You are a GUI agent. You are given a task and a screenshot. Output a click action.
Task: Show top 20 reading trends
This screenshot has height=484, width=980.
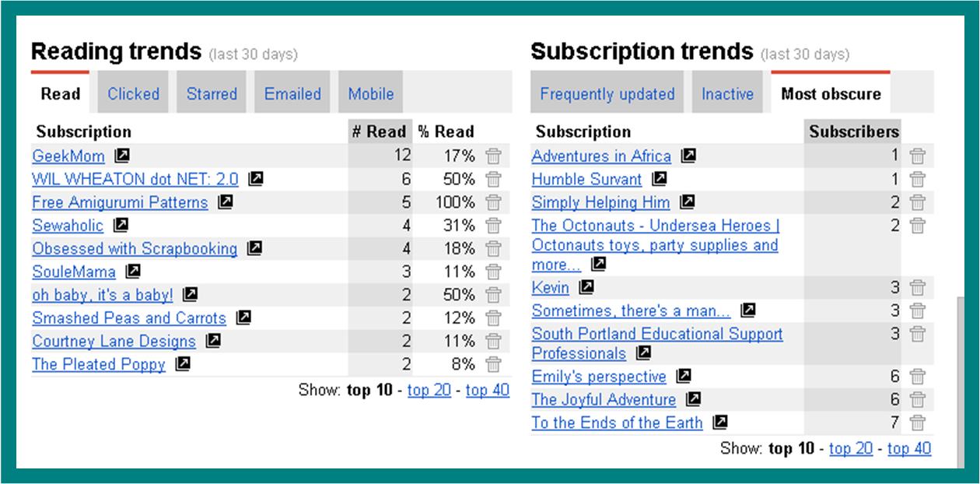click(429, 390)
